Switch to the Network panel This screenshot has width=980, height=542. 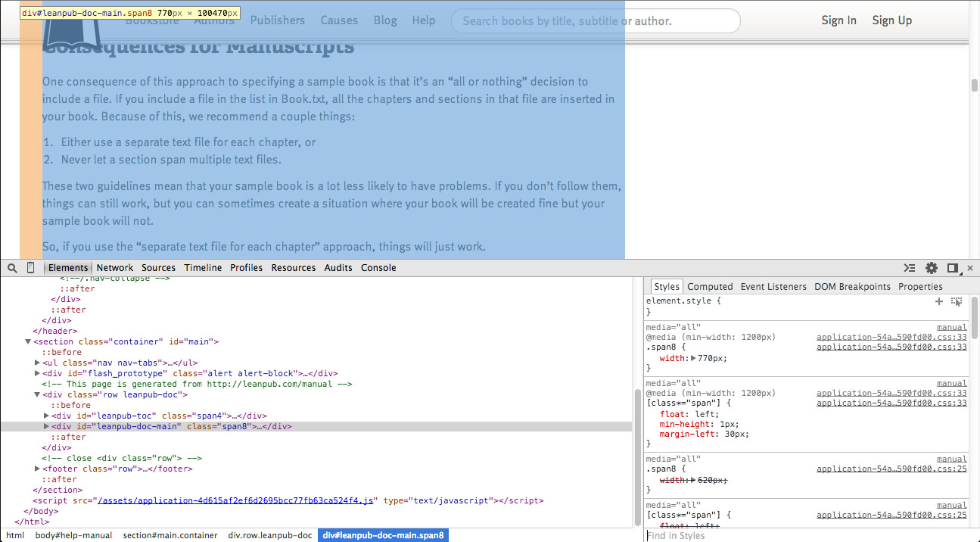pos(115,267)
